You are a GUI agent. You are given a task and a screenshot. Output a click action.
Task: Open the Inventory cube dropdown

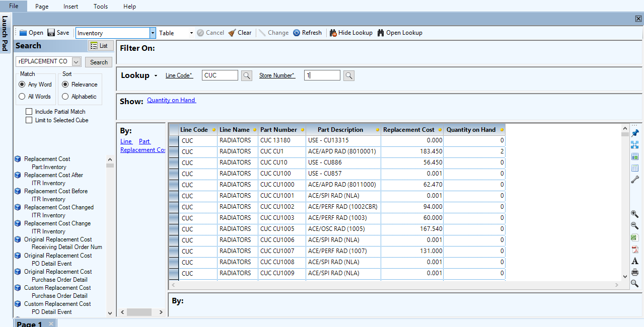point(153,33)
